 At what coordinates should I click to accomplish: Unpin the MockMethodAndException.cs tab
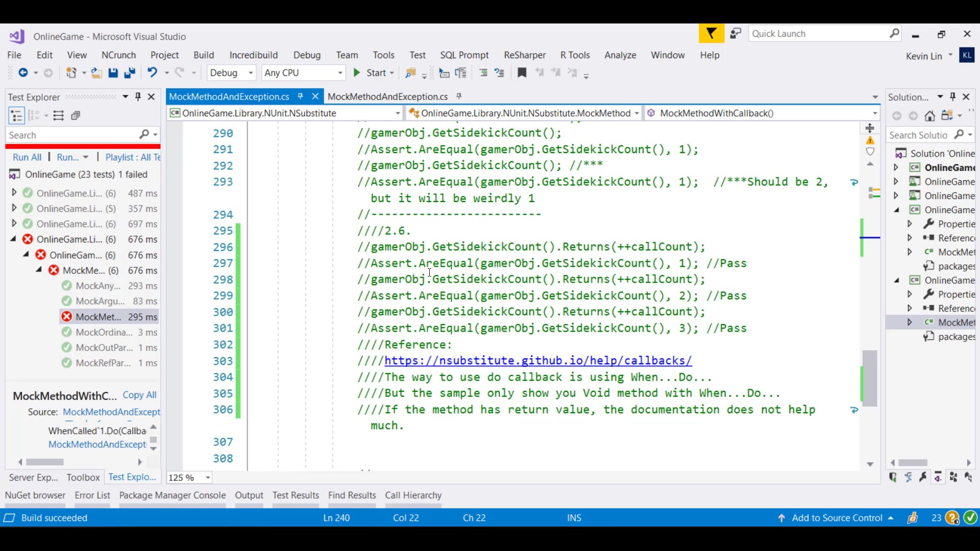click(x=301, y=96)
